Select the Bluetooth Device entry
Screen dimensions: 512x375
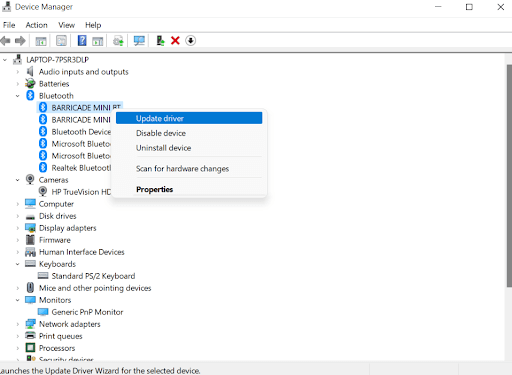81,132
